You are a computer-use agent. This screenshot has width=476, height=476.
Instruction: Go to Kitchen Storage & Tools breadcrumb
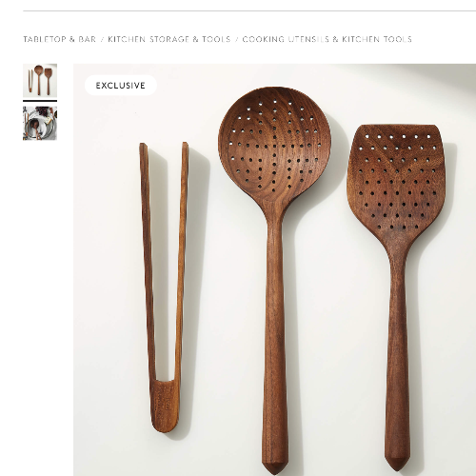(169, 39)
